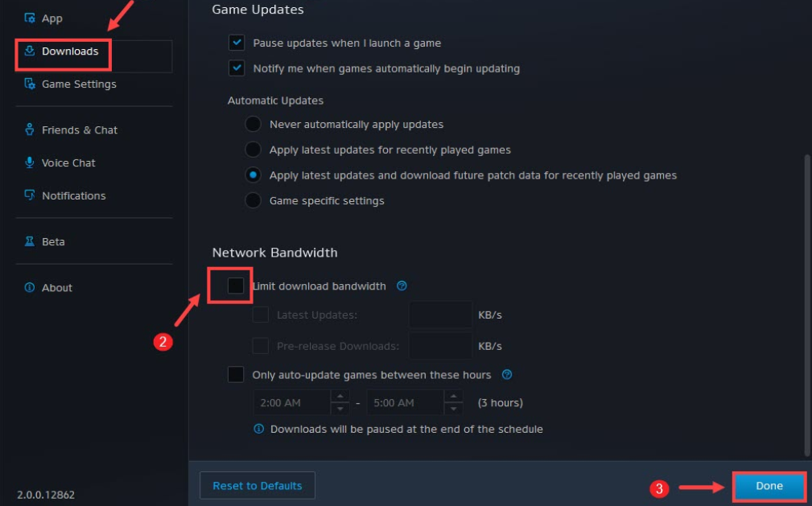The width and height of the screenshot is (812, 506).
Task: Select the Game Settings gear icon
Action: pos(30,84)
